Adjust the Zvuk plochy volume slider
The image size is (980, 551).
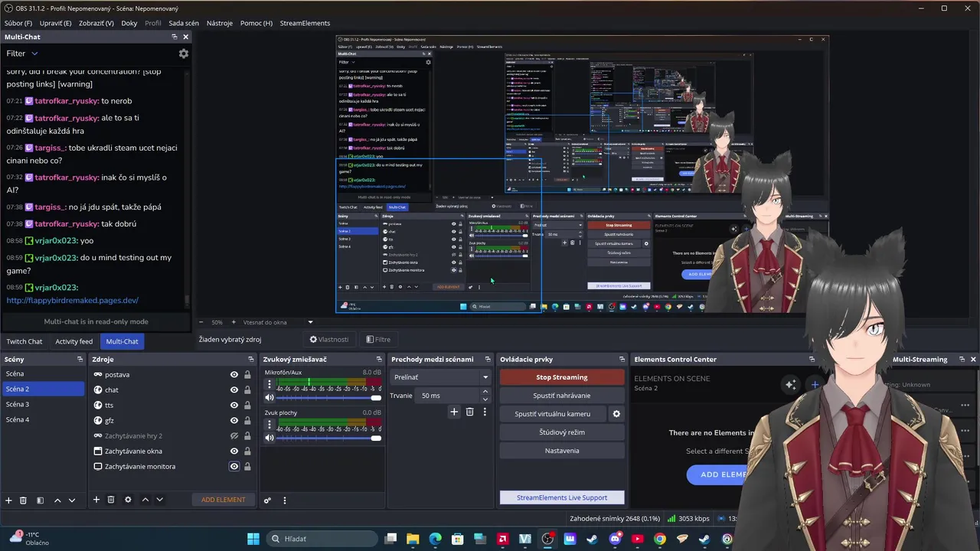point(328,438)
